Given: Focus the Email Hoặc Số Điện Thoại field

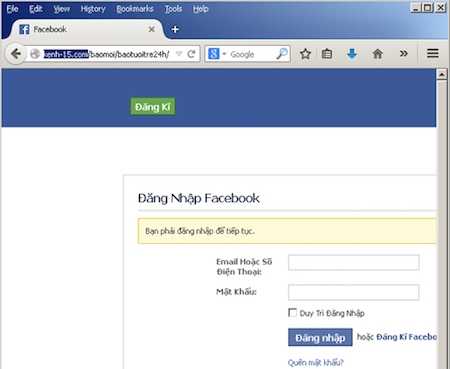Looking at the screenshot, I should click(x=354, y=262).
